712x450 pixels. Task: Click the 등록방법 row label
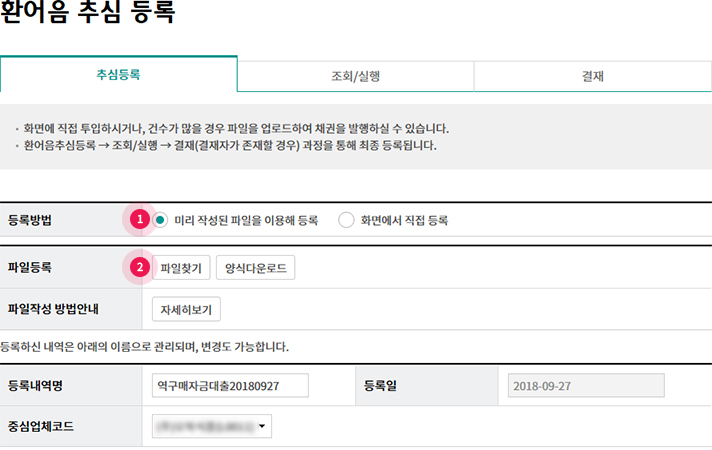point(33,220)
